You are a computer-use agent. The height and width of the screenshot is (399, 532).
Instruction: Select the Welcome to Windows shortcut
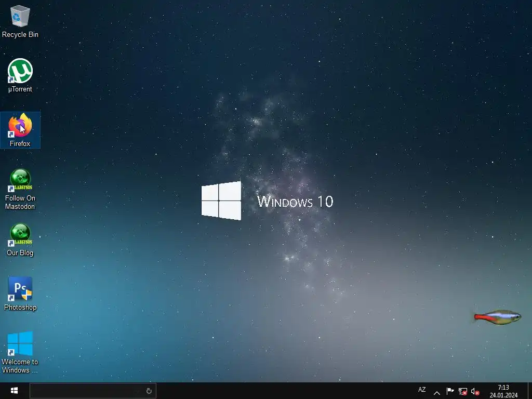click(x=20, y=352)
